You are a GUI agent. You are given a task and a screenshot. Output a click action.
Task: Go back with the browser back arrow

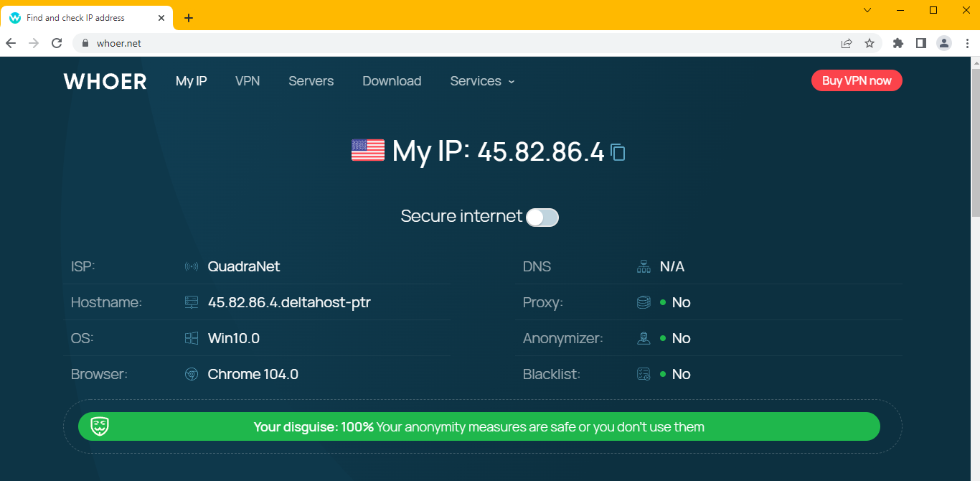click(11, 43)
